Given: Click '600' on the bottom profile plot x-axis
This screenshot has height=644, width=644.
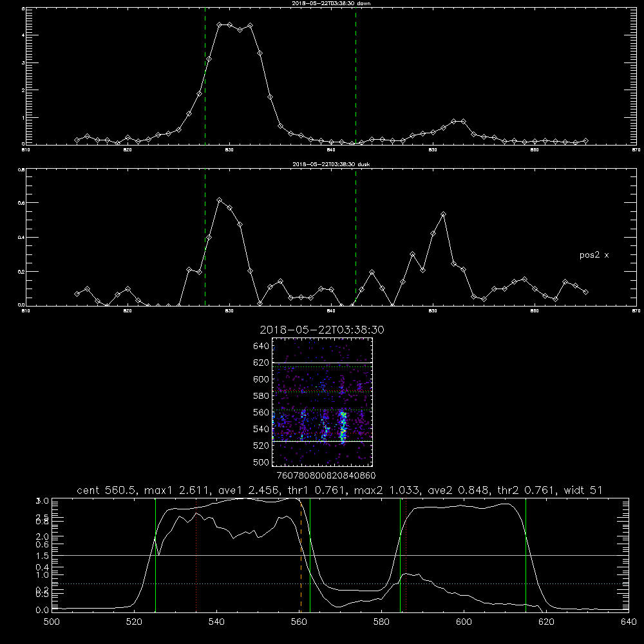Looking at the screenshot, I should [464, 622].
